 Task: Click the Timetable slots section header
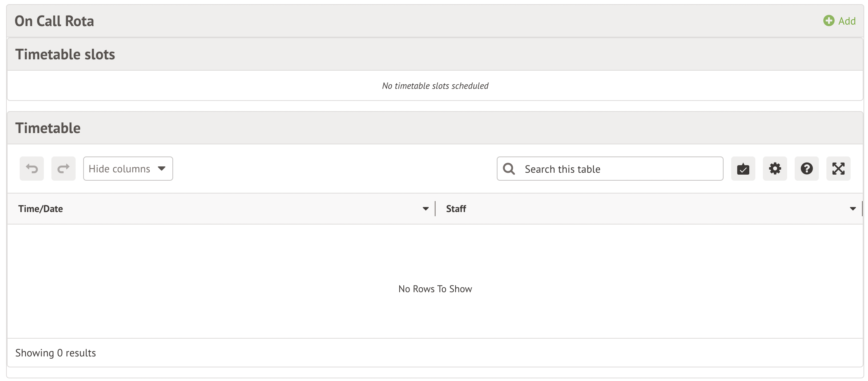(65, 54)
